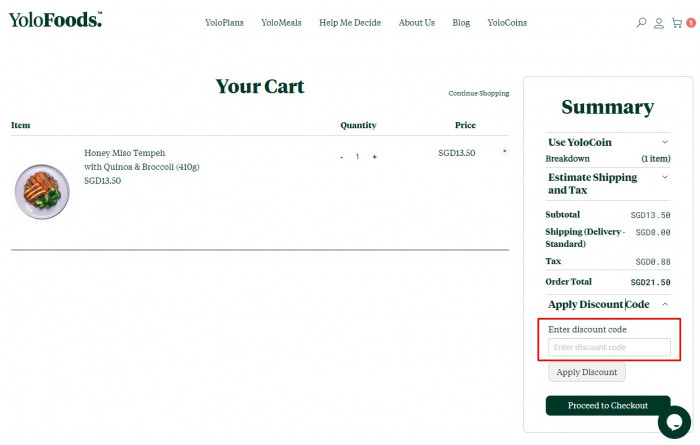Click the Apply Discount button
The height and width of the screenshot is (445, 700).
[x=587, y=372]
